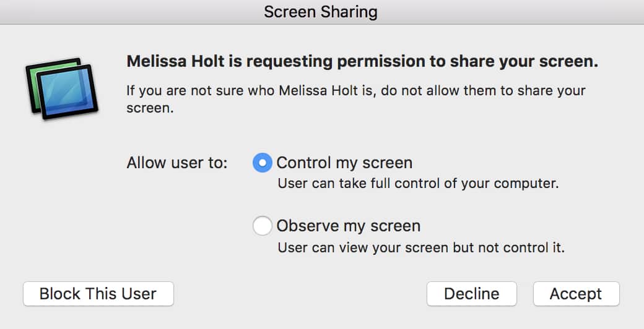Select the "Control my screen" radio button

click(263, 163)
